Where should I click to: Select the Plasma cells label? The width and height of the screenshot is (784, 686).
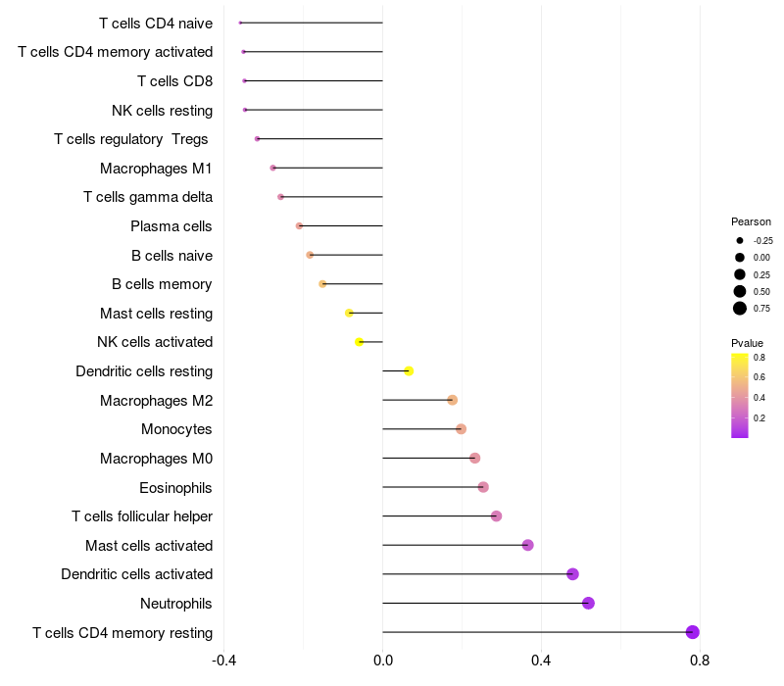171,226
